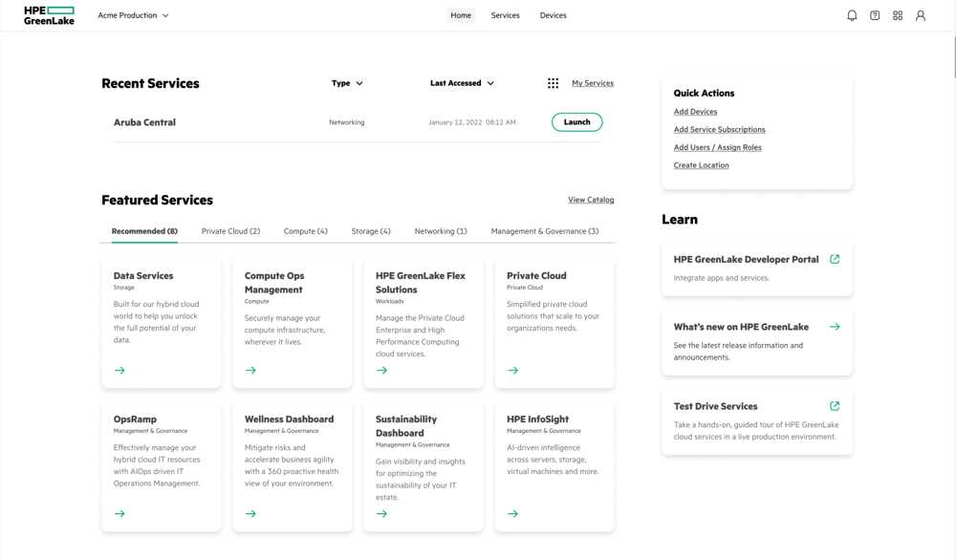The width and height of the screenshot is (956, 560).
Task: Expand the Type filter dropdown
Action: click(x=347, y=83)
